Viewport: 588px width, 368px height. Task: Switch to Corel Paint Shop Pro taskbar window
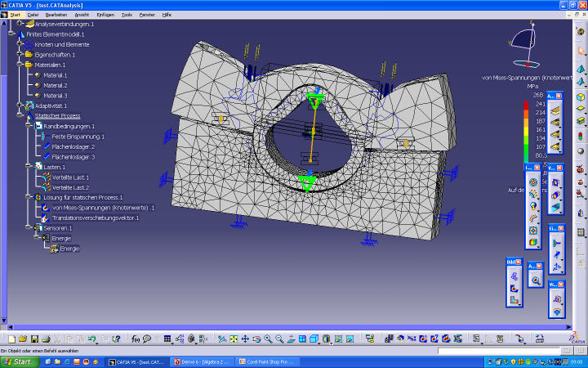click(268, 362)
